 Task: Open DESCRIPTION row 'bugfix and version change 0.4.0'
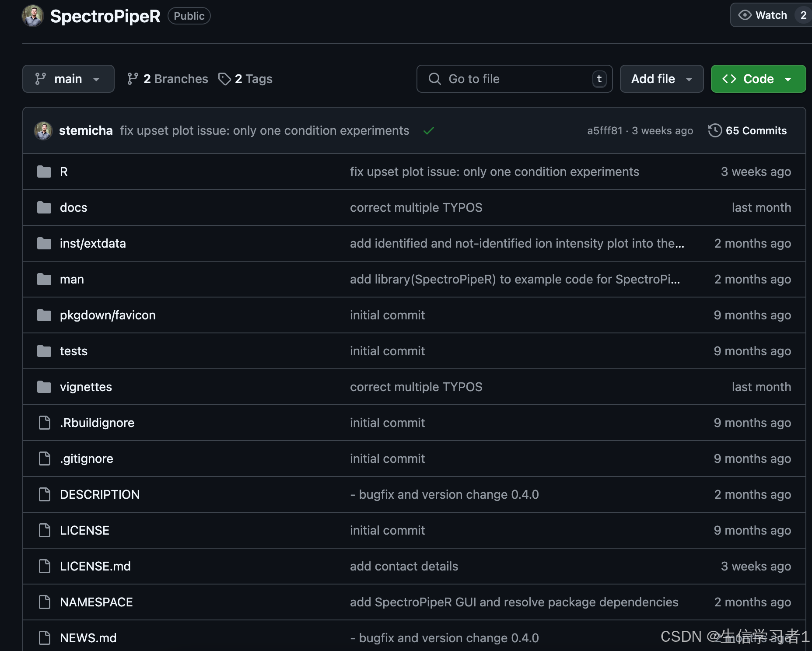(x=444, y=495)
